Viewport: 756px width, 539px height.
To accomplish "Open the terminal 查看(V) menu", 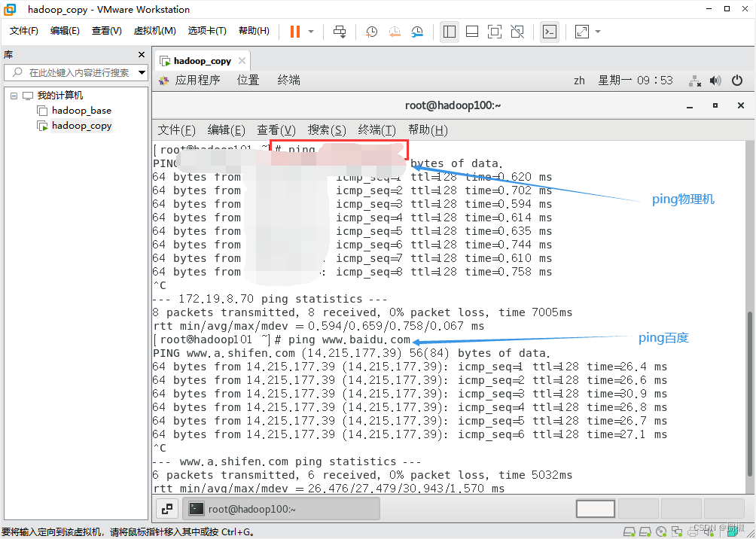I will (276, 130).
